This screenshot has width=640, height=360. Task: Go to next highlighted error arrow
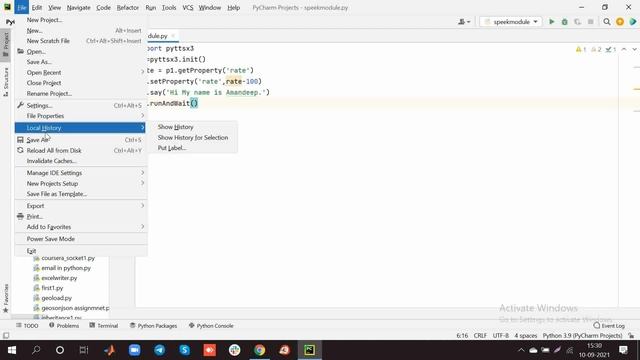(634, 49)
